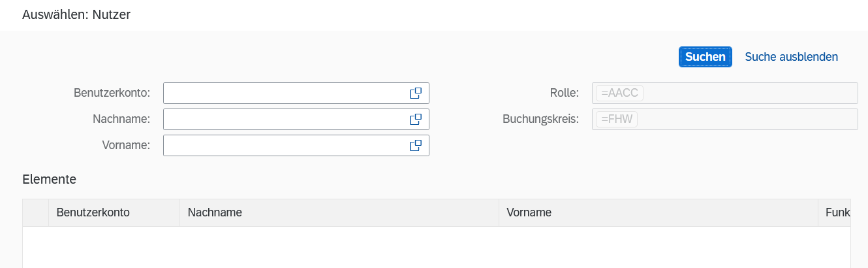Image resolution: width=868 pixels, height=268 pixels.
Task: Open value help icon in Vorname field
Action: point(416,146)
